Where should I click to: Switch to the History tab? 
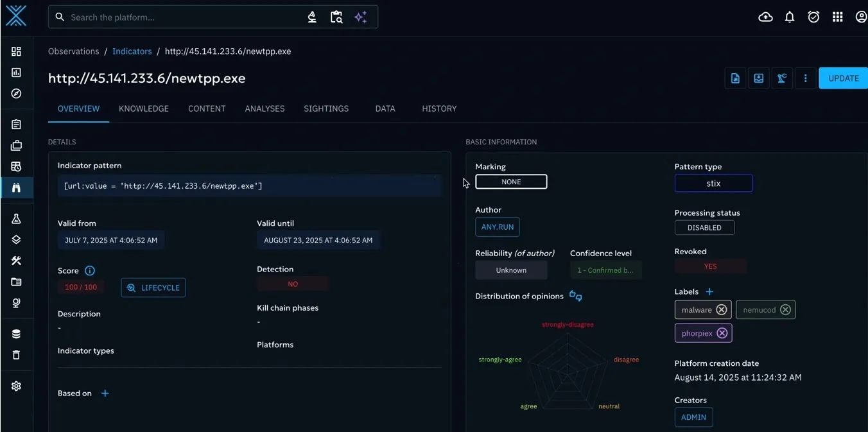(439, 108)
